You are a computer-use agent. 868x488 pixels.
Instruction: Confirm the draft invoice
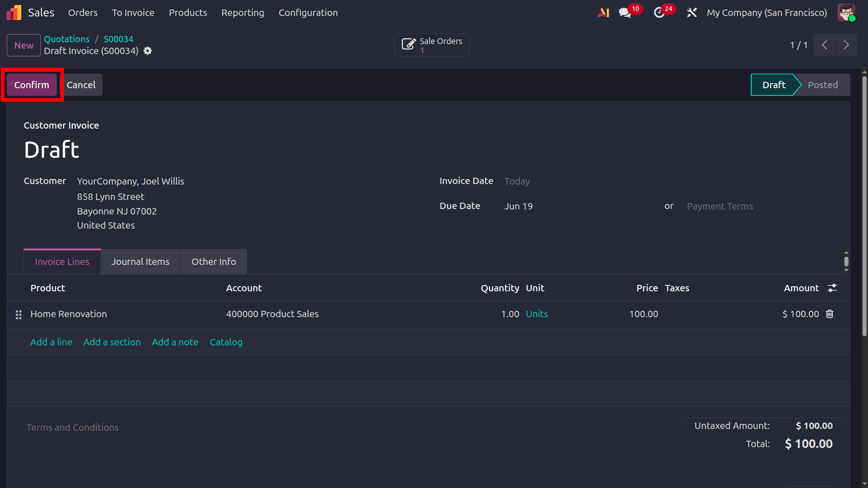click(x=31, y=85)
